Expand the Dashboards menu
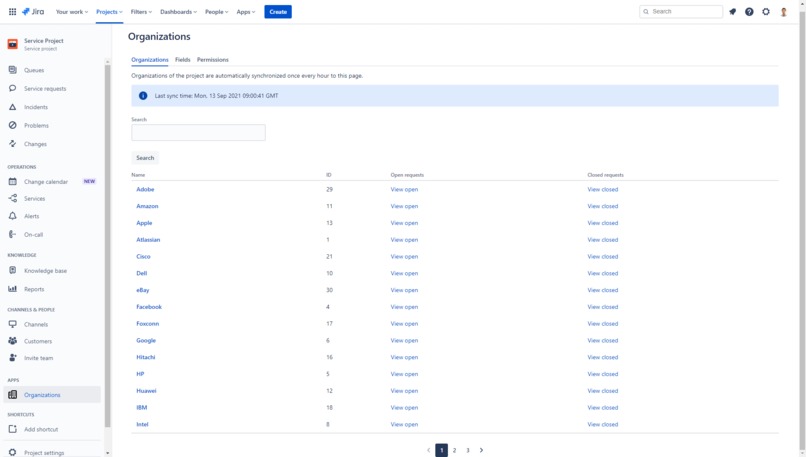This screenshot has width=806, height=457. coord(178,12)
